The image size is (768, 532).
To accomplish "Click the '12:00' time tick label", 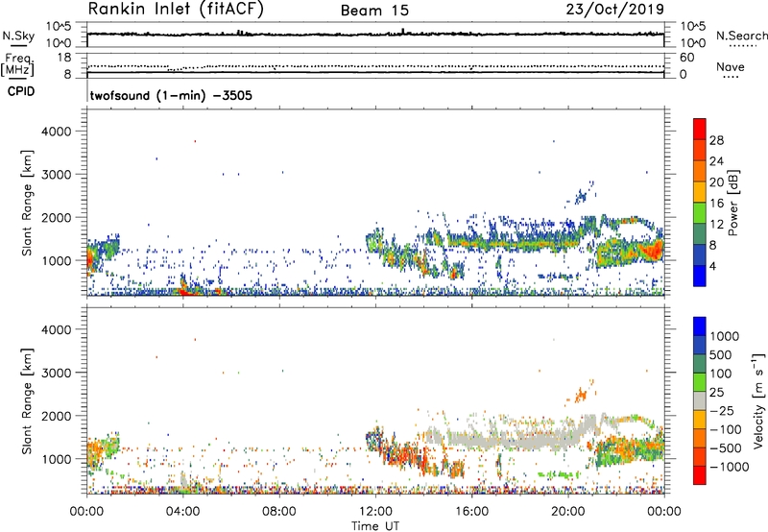I will click(x=375, y=512).
